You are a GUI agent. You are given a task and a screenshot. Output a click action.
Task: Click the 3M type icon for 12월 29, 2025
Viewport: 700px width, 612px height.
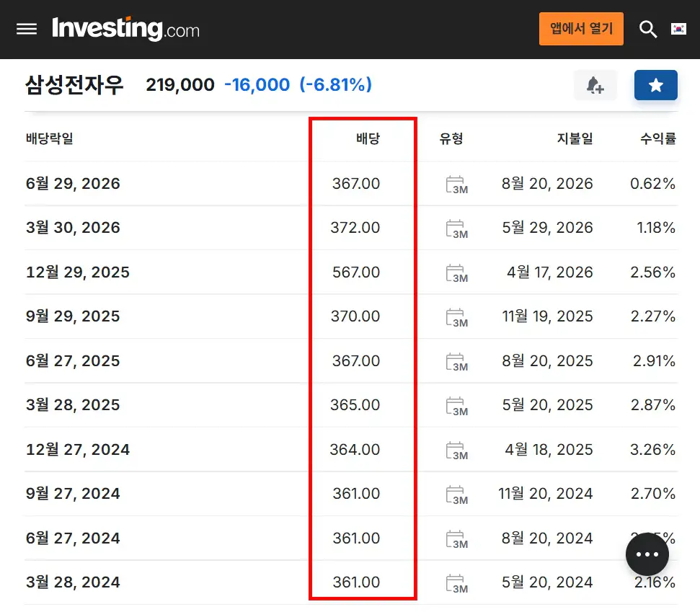[457, 272]
